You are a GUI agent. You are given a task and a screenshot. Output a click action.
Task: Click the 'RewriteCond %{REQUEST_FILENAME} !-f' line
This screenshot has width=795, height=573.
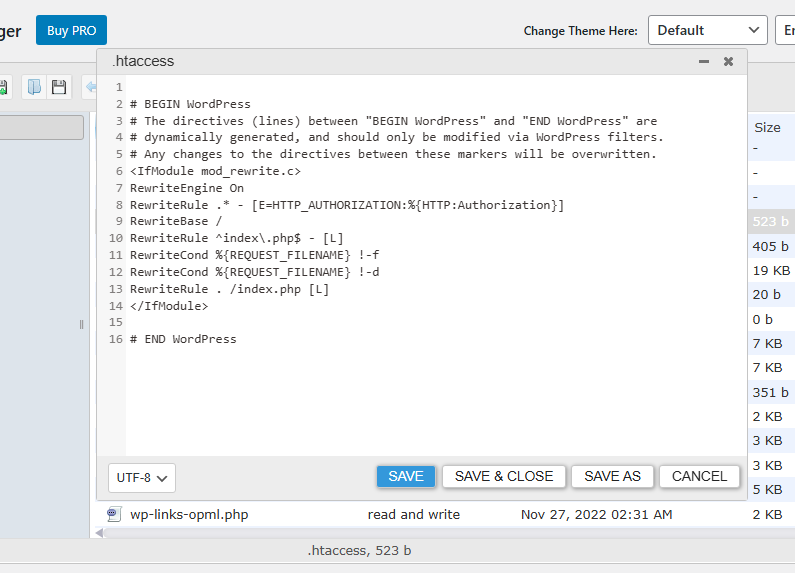coord(255,255)
